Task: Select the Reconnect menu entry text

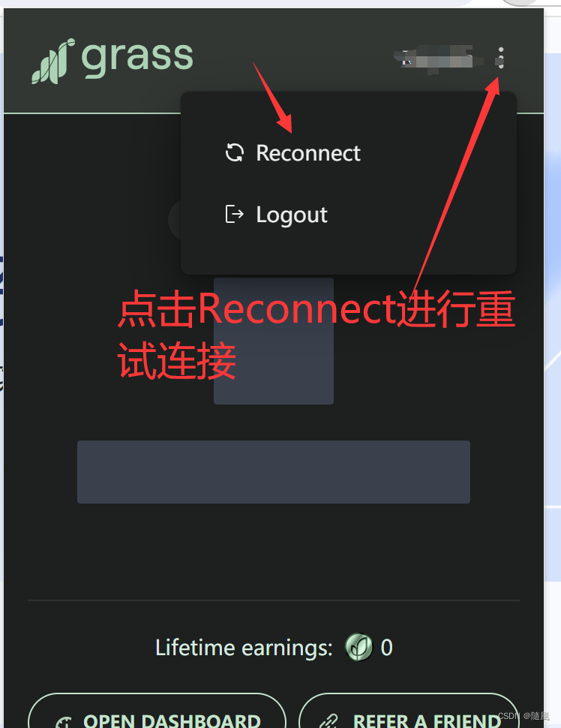Action: (x=308, y=153)
